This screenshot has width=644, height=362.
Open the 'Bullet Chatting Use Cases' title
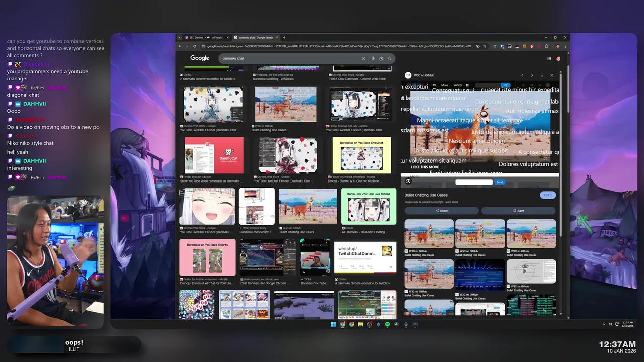[426, 195]
